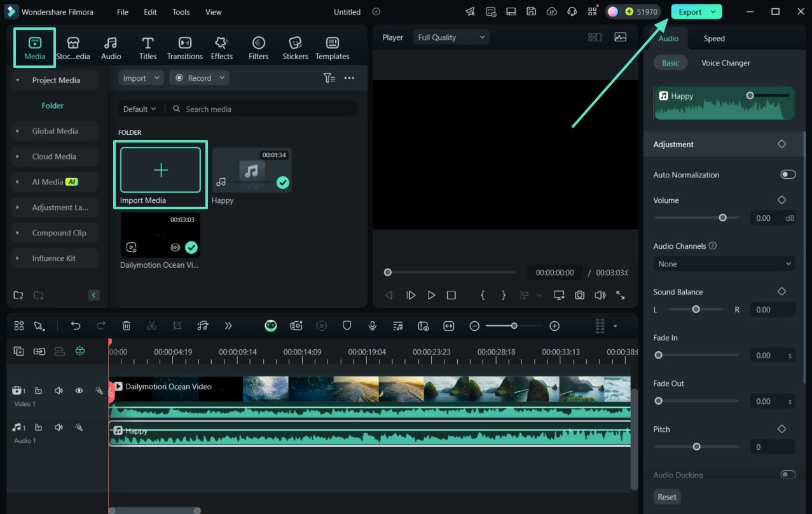Open the Tools menu
812x514 pixels.
[181, 12]
